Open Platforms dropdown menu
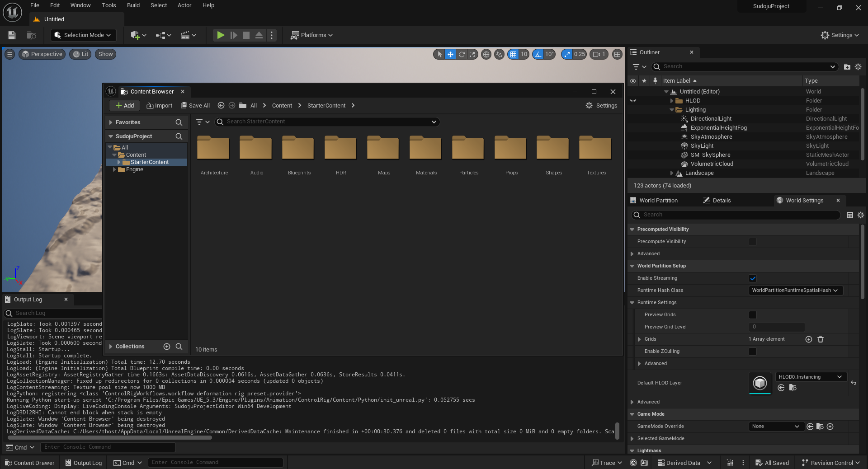Viewport: 868px width, 469px height. point(311,35)
